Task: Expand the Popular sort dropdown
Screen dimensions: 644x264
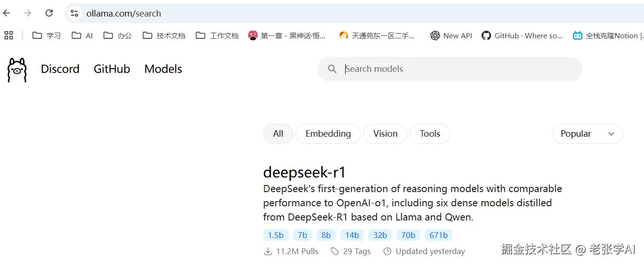Action: pyautogui.click(x=587, y=134)
